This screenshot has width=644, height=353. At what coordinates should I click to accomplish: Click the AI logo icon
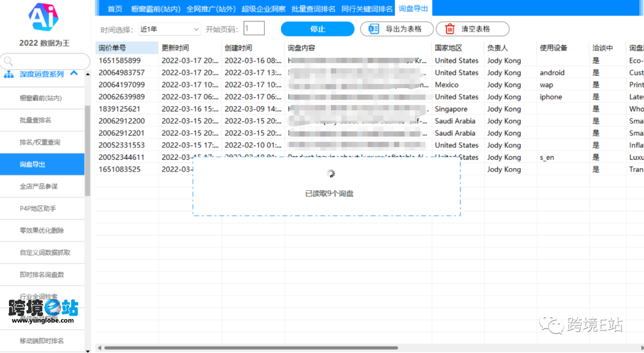pos(44,17)
